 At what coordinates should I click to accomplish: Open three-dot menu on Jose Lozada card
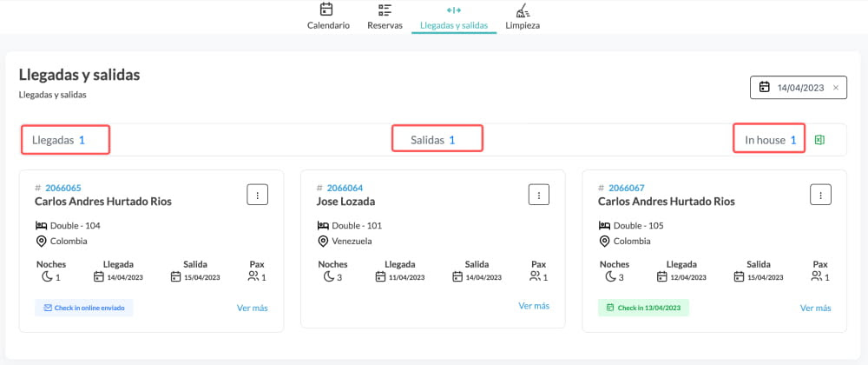click(539, 195)
